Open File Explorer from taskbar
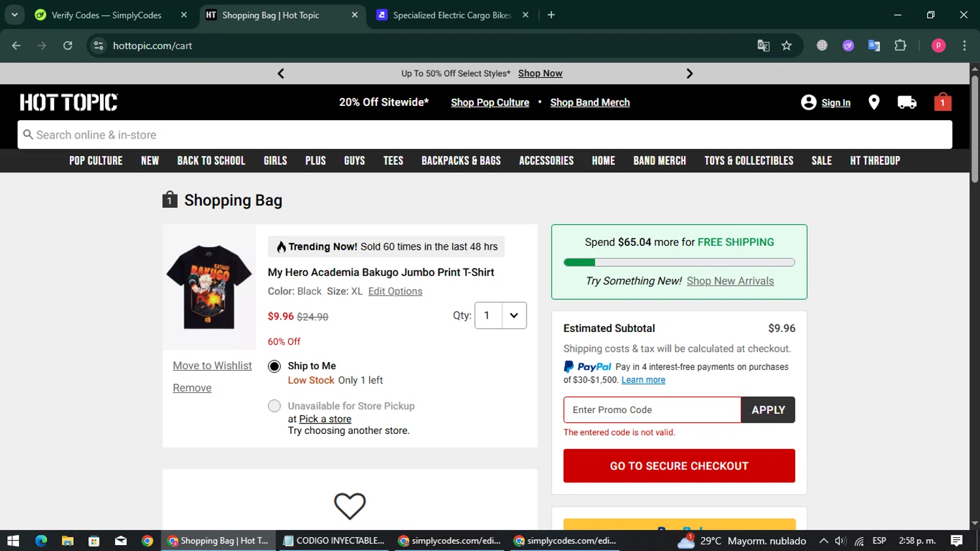The width and height of the screenshot is (980, 551). [x=67, y=541]
